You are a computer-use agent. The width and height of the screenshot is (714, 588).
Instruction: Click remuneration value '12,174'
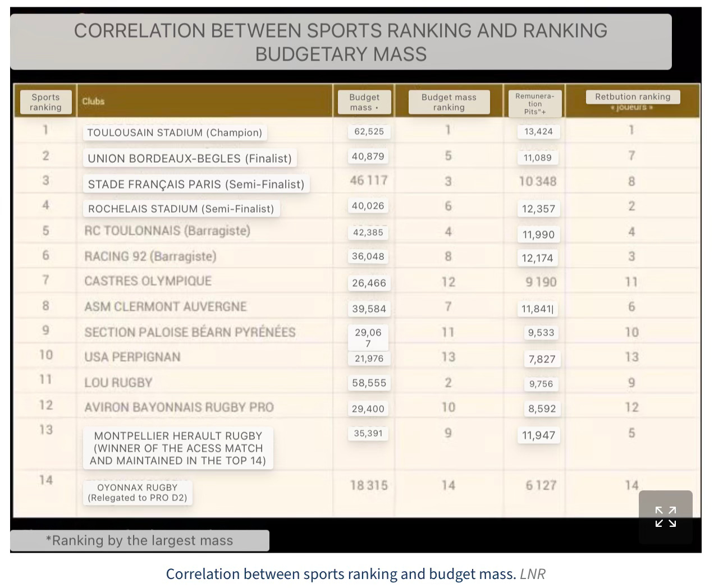pyautogui.click(x=537, y=258)
